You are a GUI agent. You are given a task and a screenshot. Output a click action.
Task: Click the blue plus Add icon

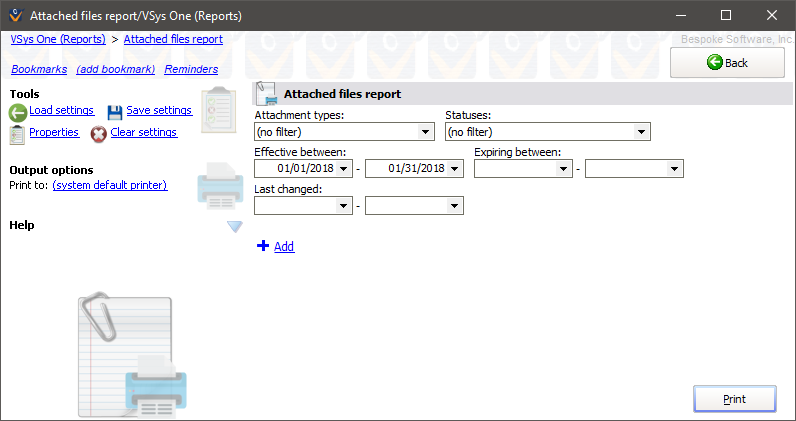[x=263, y=246]
